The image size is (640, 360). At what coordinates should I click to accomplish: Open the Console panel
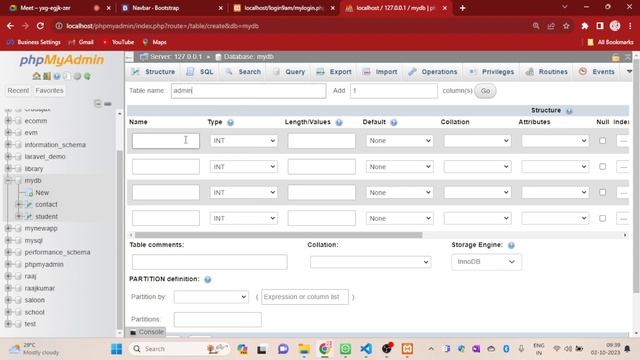[x=147, y=332]
